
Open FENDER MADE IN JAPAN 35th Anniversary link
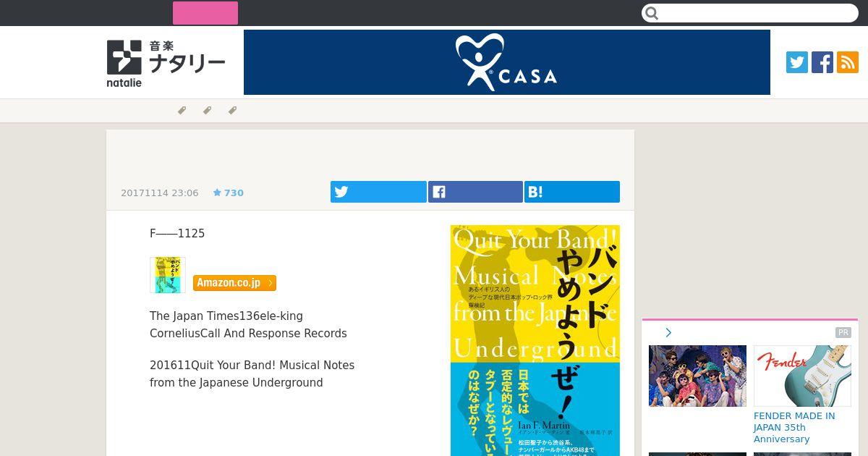[794, 427]
